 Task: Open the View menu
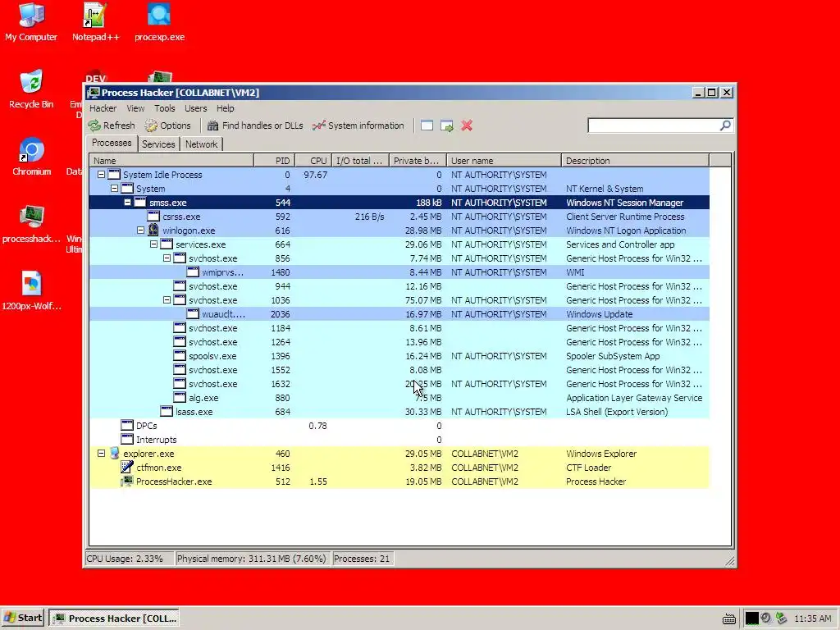[135, 108]
